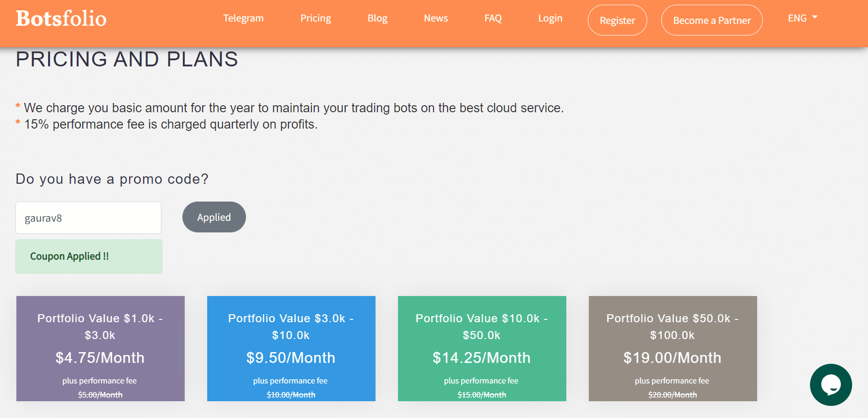This screenshot has width=868, height=419.
Task: Click the struck-through $10.00/Month price
Action: (291, 395)
